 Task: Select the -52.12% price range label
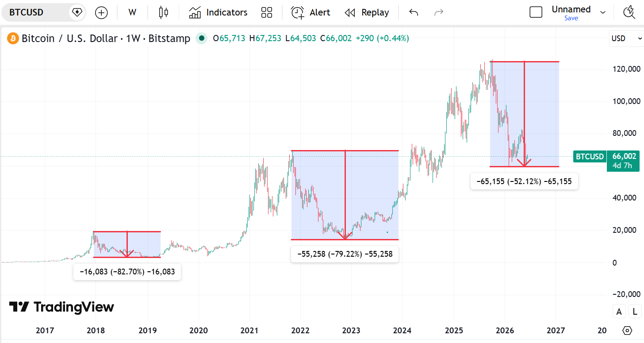[x=525, y=181]
